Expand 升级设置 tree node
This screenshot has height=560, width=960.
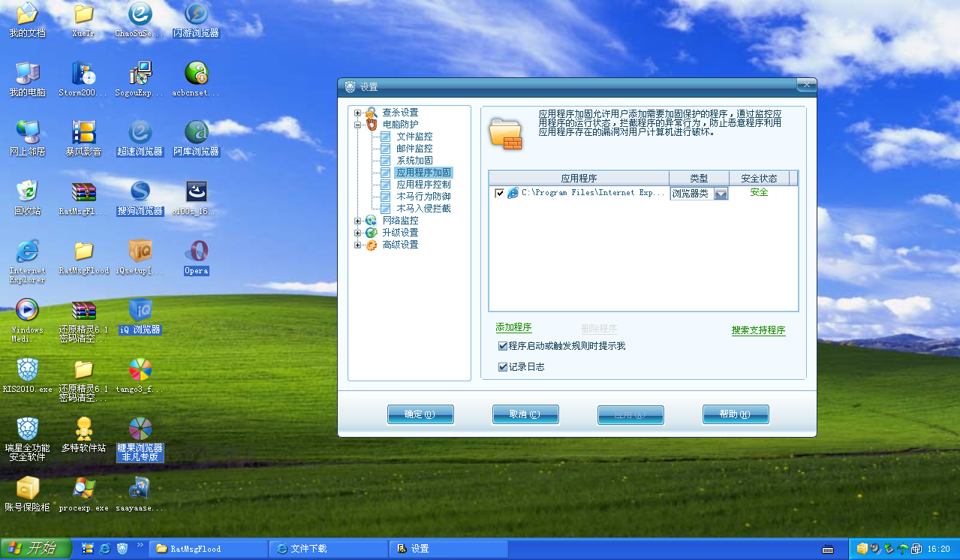pyautogui.click(x=358, y=233)
